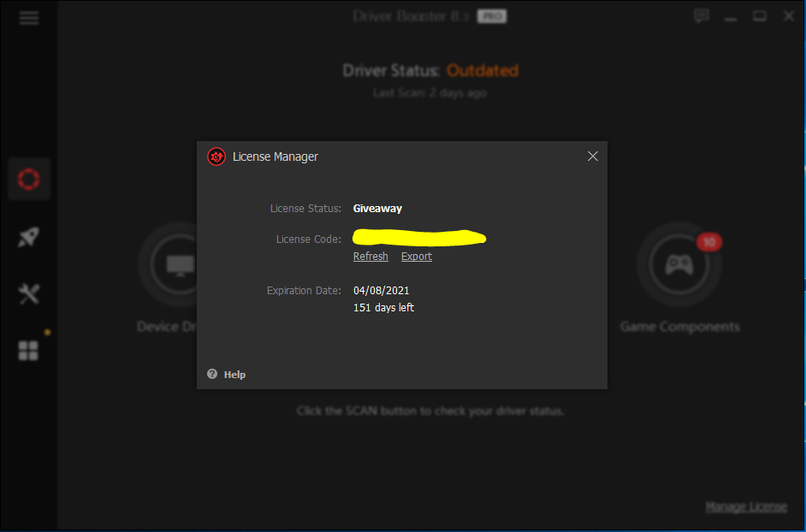This screenshot has width=806, height=532.
Task: Click the License Manager logo icon
Action: coord(216,157)
